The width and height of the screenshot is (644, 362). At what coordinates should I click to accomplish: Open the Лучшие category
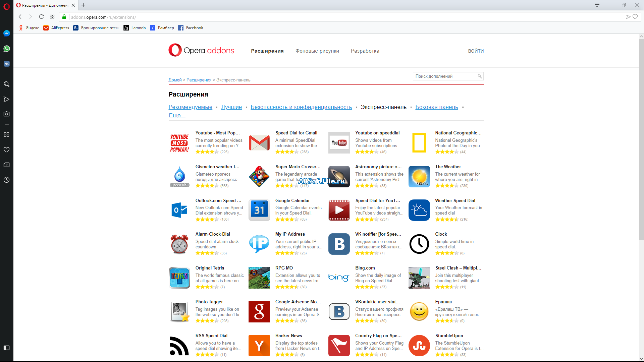tap(231, 107)
